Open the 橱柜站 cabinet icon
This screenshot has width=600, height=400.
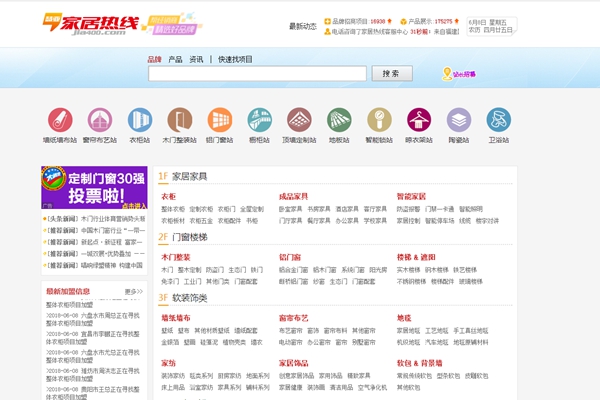tap(259, 120)
